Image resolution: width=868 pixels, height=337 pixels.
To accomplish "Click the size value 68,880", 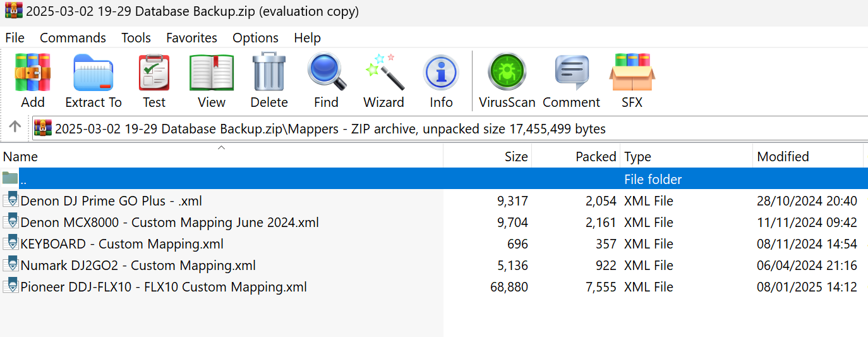I will pyautogui.click(x=509, y=287).
